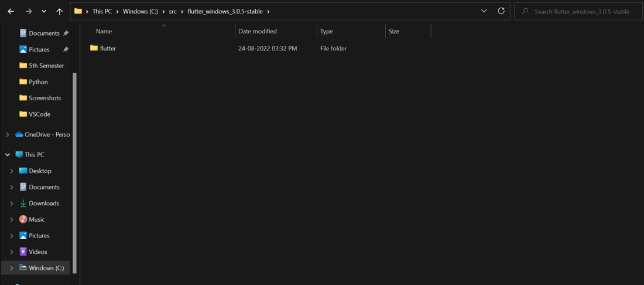
Task: Select src in the address breadcrumb
Action: coord(173,12)
